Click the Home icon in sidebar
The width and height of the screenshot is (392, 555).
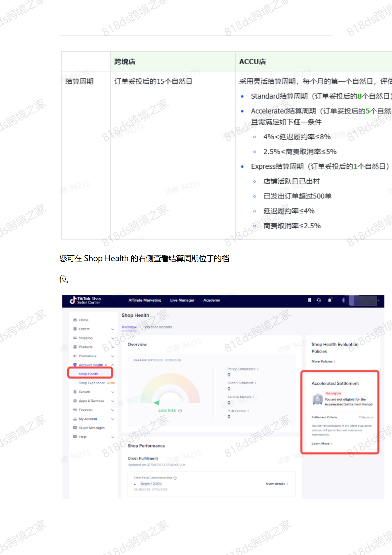pyautogui.click(x=75, y=320)
